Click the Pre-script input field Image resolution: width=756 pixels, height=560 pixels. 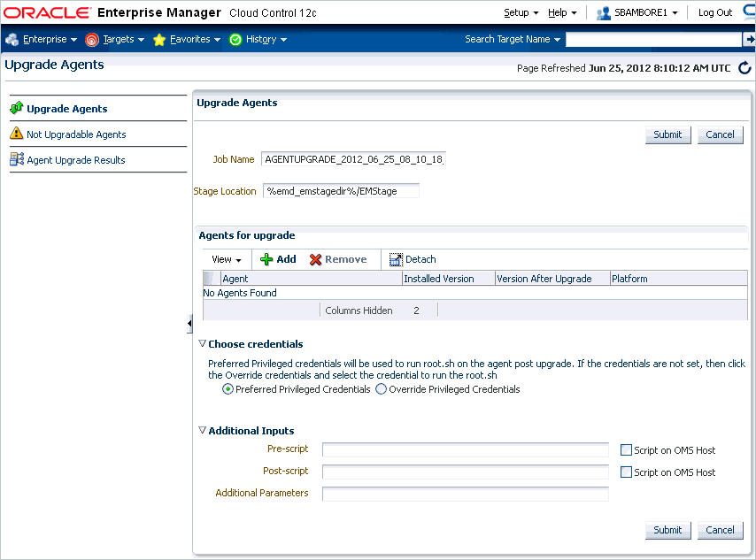coord(466,450)
